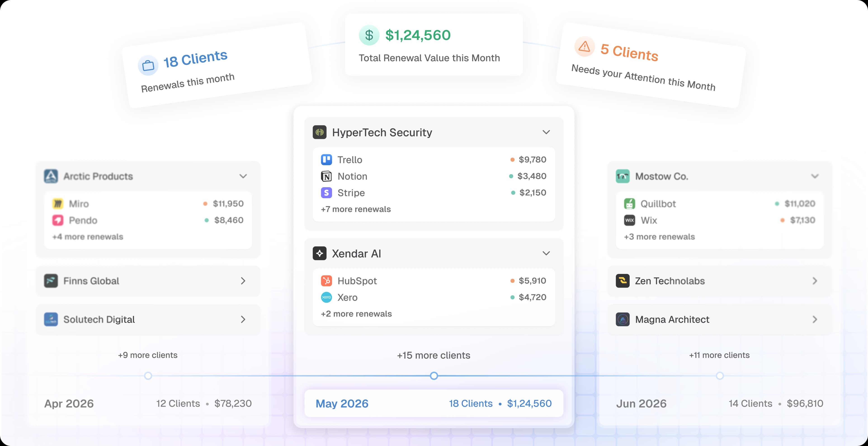Click the Pendo amount $8,460
Image resolution: width=868 pixels, height=446 pixels.
(229, 220)
